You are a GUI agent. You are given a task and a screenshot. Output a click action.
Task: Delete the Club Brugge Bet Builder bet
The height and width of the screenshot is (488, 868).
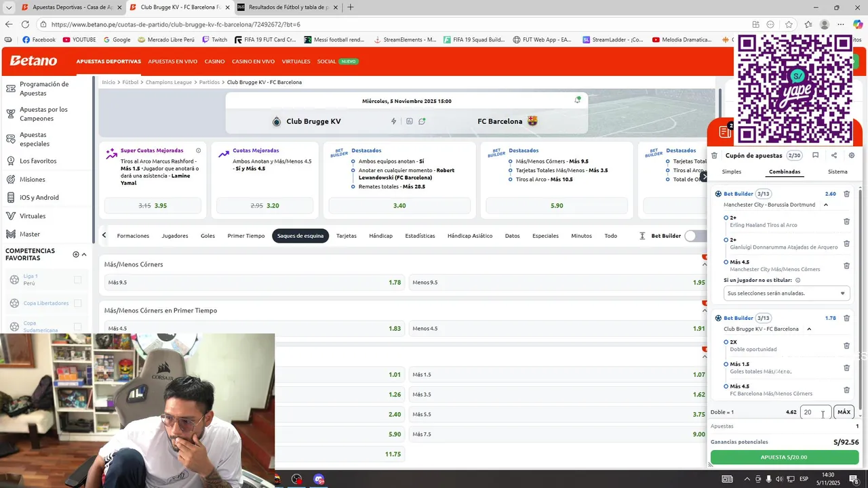click(846, 318)
